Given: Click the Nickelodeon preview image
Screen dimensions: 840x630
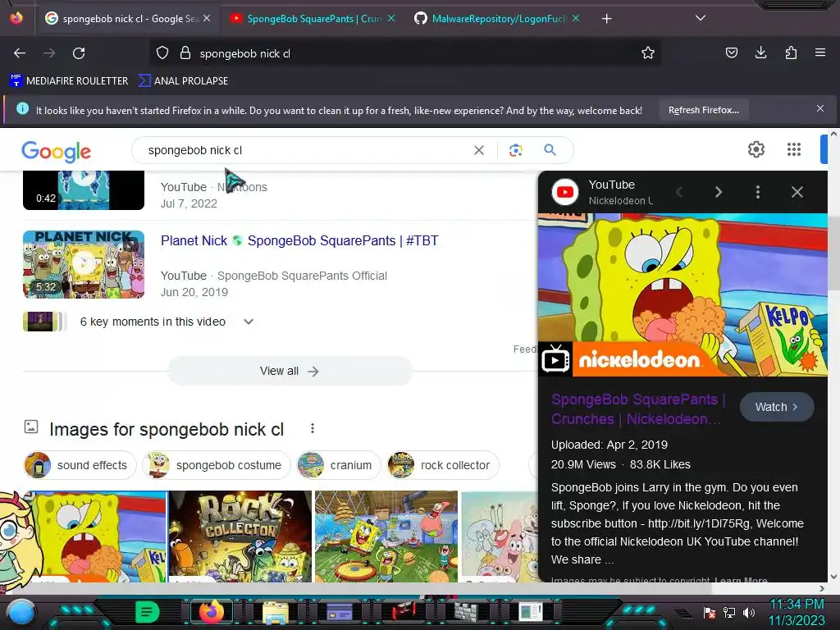Looking at the screenshot, I should pos(682,294).
